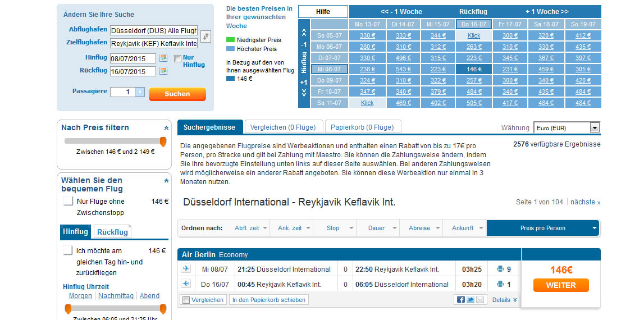644x320 pixels.
Task: Sort by Abfl. zeit
Action: 250,228
